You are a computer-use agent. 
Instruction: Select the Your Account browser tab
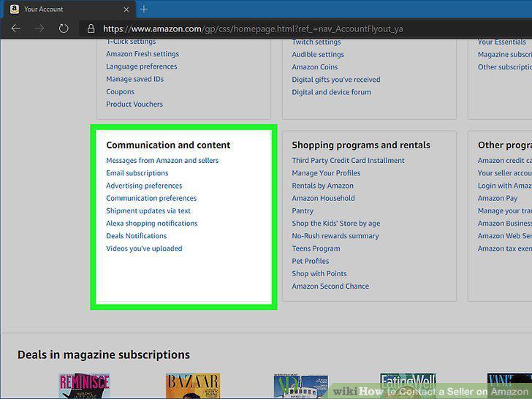coord(69,9)
